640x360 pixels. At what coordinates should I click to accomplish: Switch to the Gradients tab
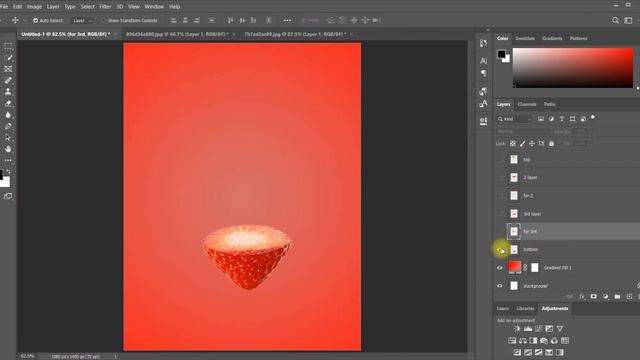coord(552,38)
